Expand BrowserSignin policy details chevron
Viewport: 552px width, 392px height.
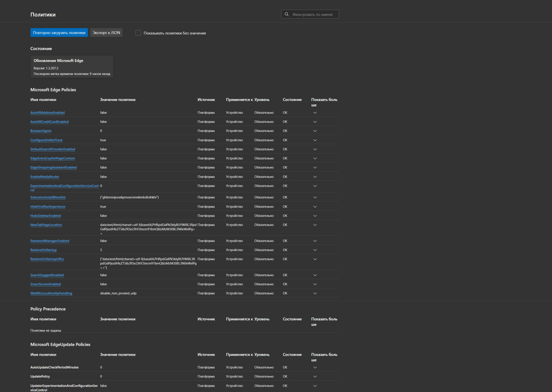315,131
